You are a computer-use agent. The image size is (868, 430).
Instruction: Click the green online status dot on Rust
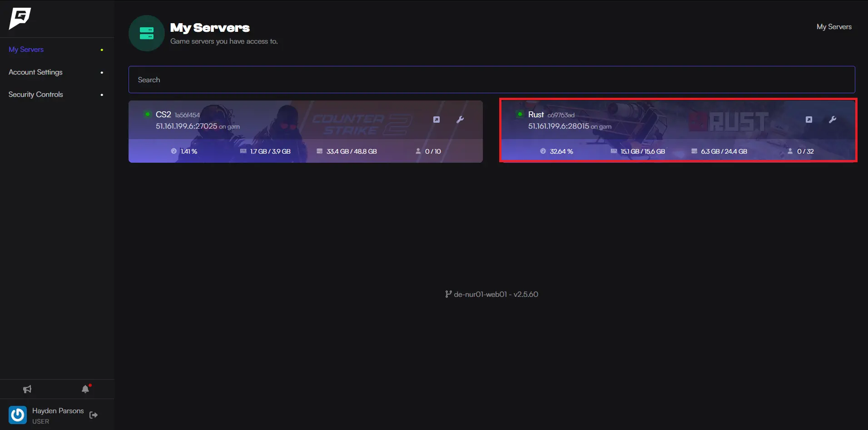(x=519, y=114)
